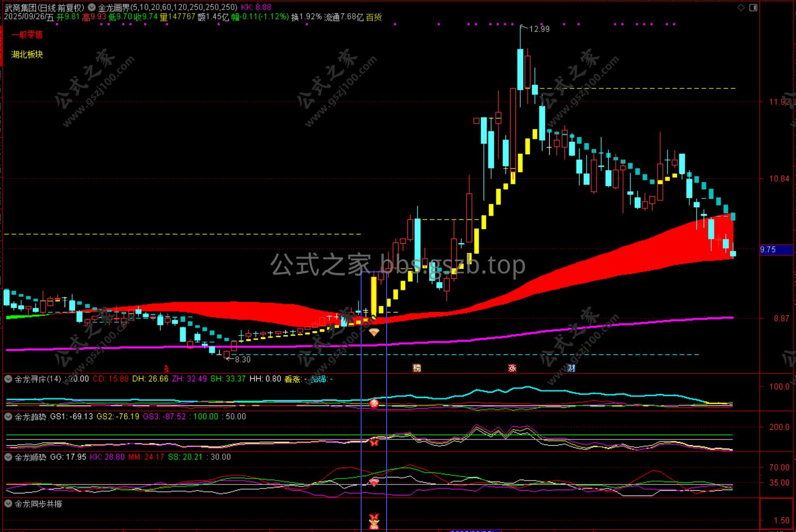Click the red gem icon in 金龙顺势 panel

click(x=374, y=483)
